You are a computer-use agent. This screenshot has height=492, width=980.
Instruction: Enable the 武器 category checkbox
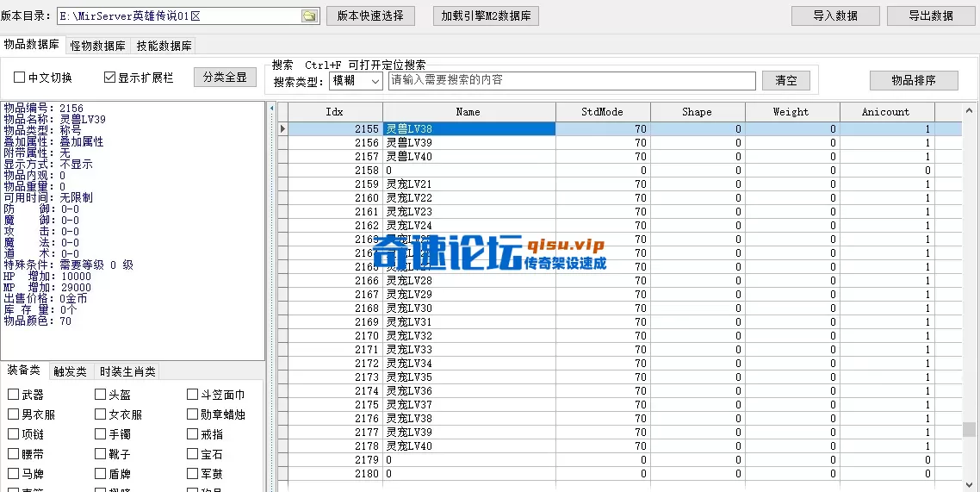[x=13, y=395]
